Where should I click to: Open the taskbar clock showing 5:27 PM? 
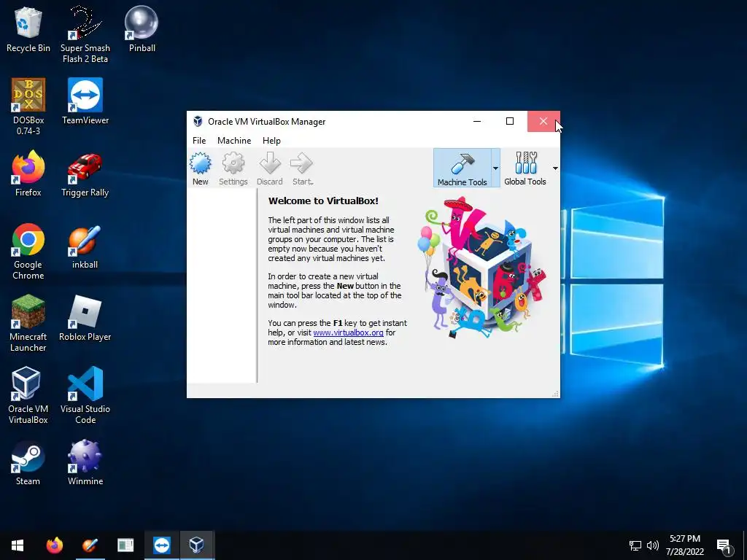click(x=684, y=545)
